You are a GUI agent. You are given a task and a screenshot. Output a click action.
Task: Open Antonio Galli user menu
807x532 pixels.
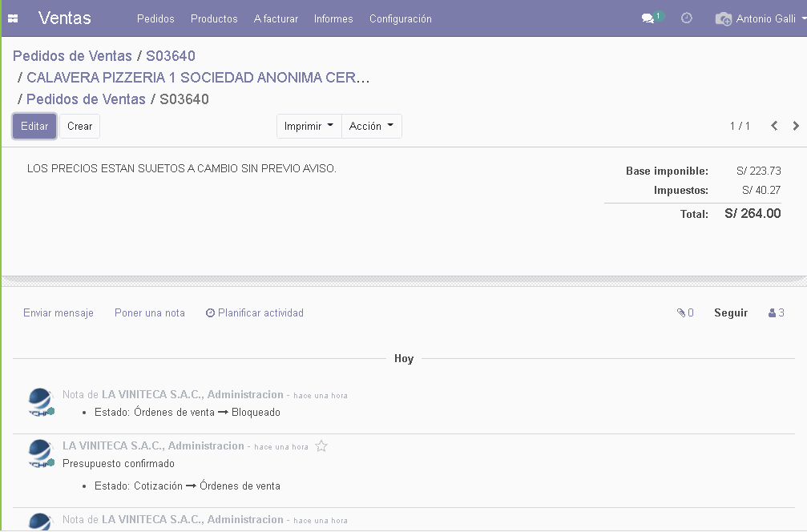click(759, 18)
